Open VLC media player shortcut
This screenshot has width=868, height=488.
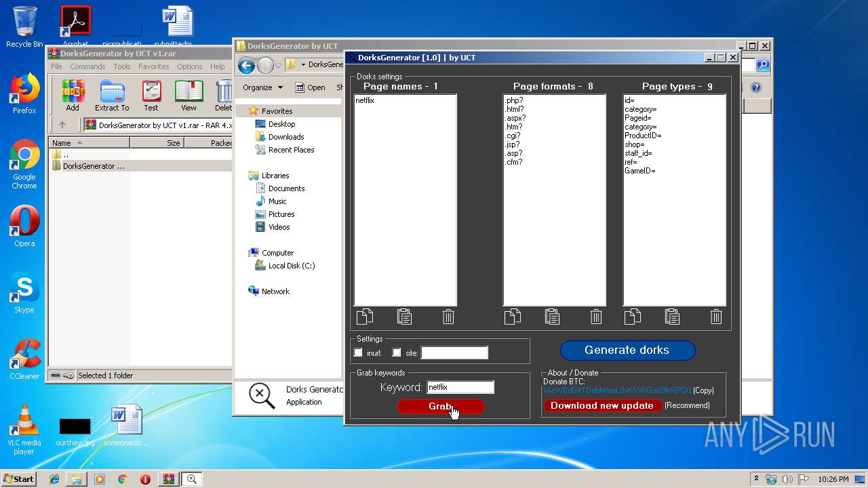click(x=24, y=430)
